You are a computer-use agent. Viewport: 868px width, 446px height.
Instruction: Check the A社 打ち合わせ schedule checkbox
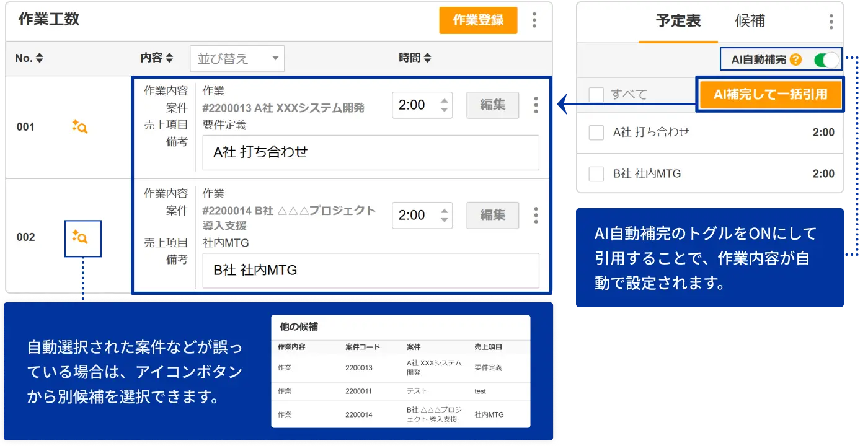coord(596,133)
